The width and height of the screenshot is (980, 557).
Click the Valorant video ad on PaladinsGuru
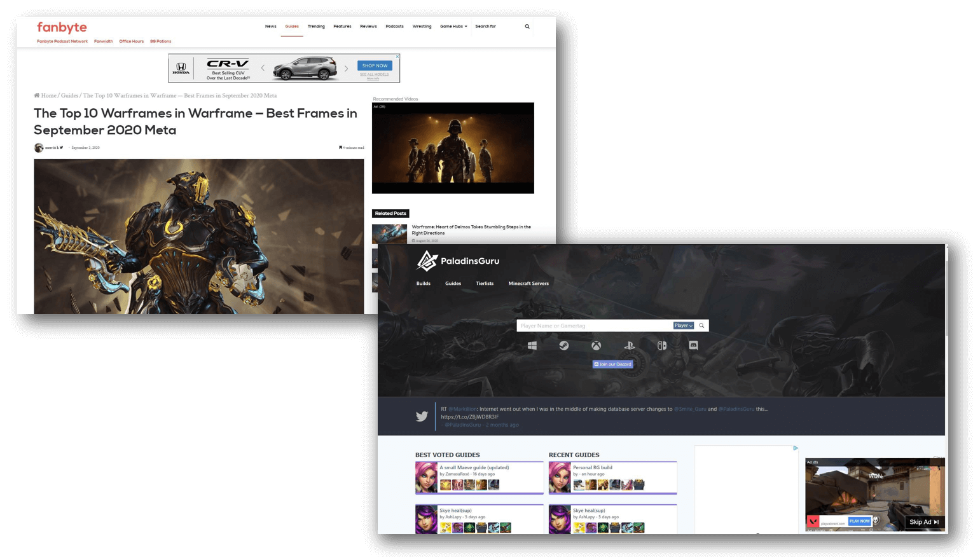pos(875,494)
